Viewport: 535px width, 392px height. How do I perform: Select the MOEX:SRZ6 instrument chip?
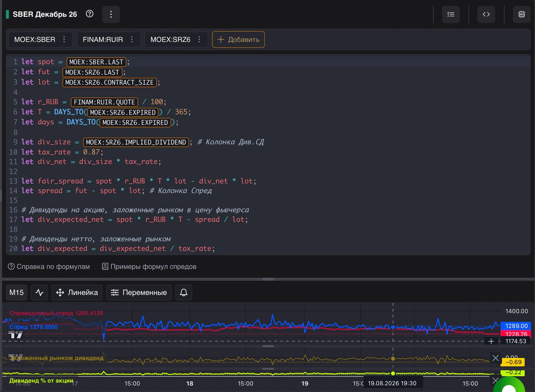tap(171, 39)
